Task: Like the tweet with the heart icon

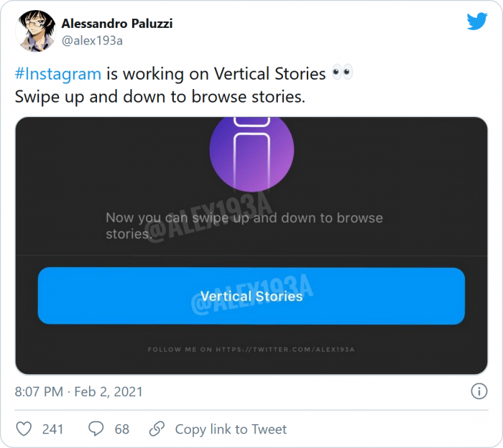Action: tap(24, 429)
